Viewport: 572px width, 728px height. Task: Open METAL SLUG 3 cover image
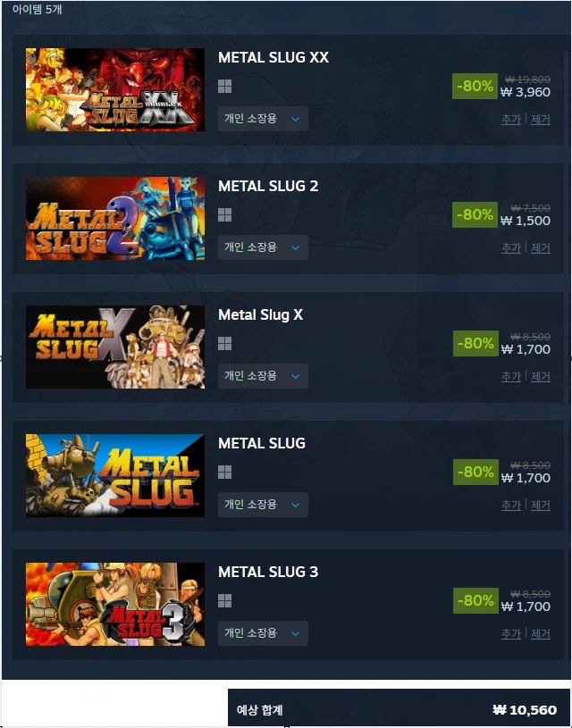[115, 604]
